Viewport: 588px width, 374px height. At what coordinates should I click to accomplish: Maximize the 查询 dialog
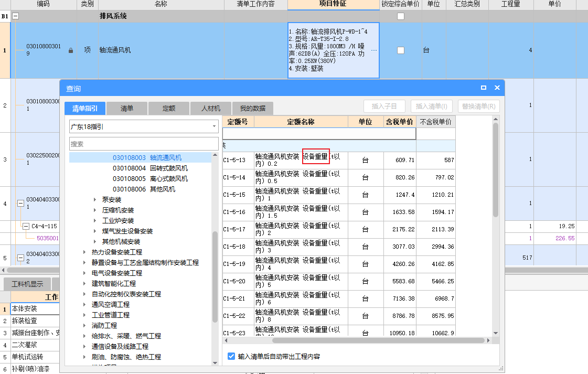click(484, 88)
